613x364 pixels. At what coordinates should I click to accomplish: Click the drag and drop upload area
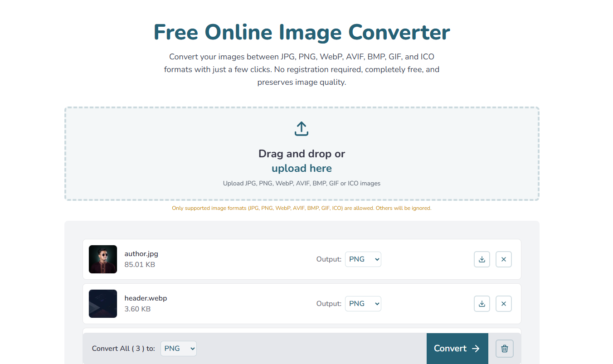point(302,153)
